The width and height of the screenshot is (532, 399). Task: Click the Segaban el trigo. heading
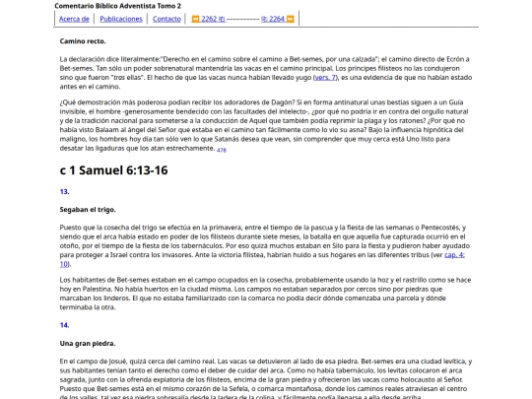pos(88,210)
